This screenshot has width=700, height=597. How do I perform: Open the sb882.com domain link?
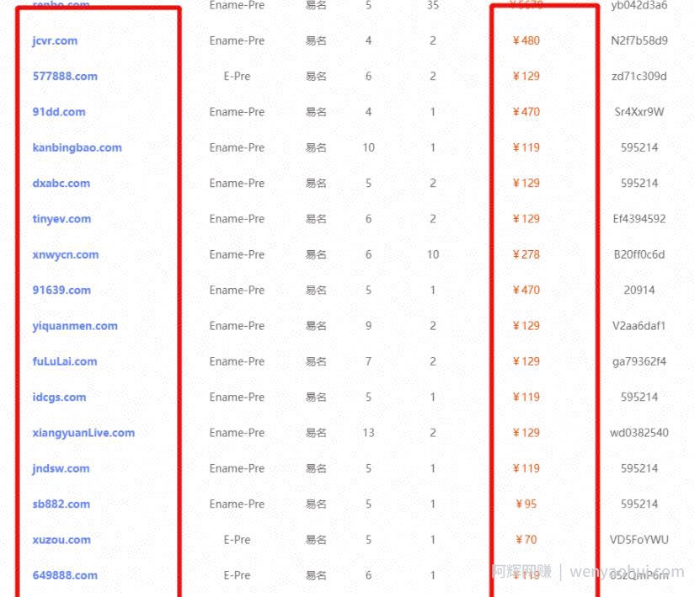click(x=61, y=504)
